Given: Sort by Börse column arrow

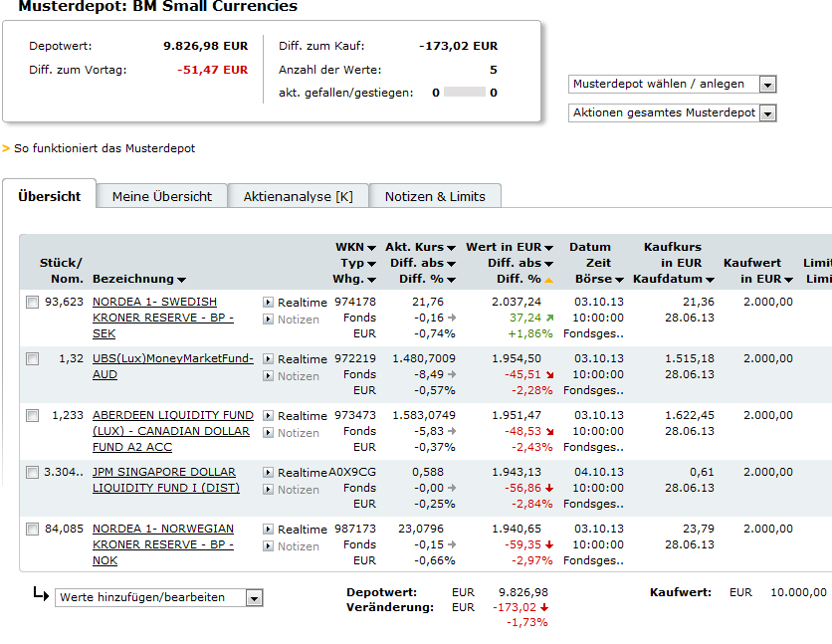Looking at the screenshot, I should coord(619,280).
